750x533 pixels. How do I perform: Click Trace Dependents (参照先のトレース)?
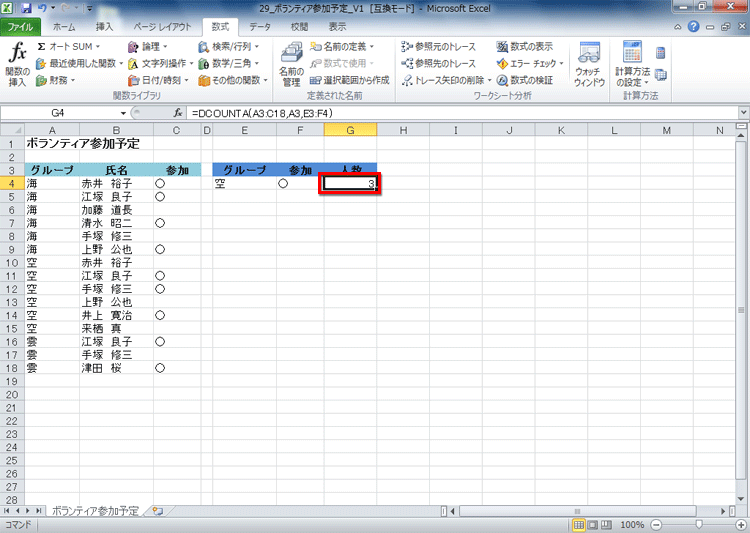coord(439,63)
